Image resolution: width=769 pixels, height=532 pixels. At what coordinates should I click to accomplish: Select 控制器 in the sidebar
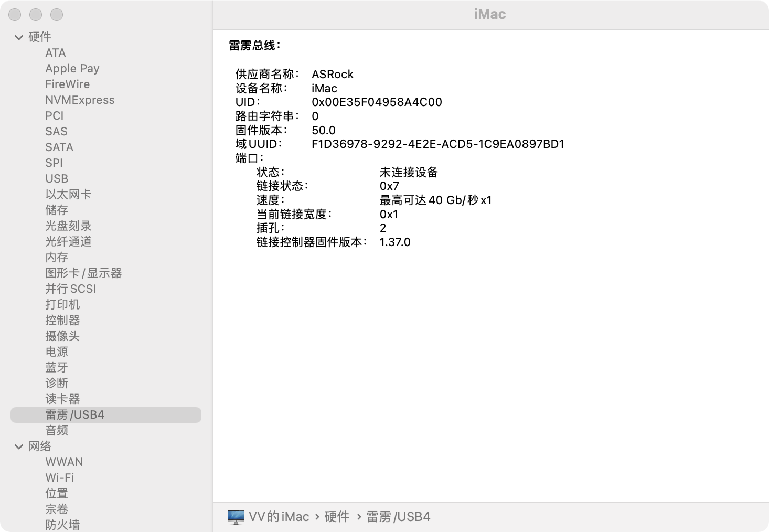tap(62, 320)
